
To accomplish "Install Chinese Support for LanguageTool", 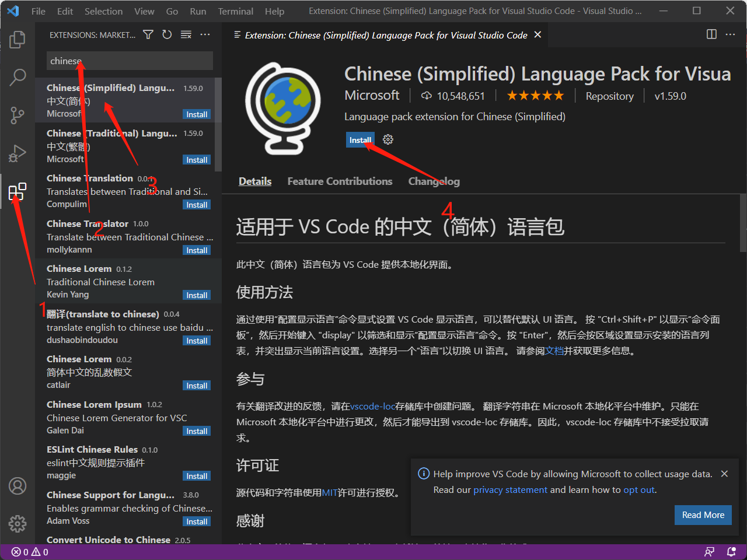I will click(197, 521).
